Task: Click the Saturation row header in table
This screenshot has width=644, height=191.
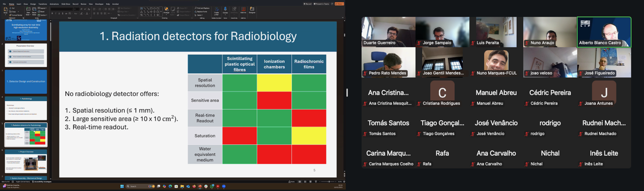Action: [205, 136]
